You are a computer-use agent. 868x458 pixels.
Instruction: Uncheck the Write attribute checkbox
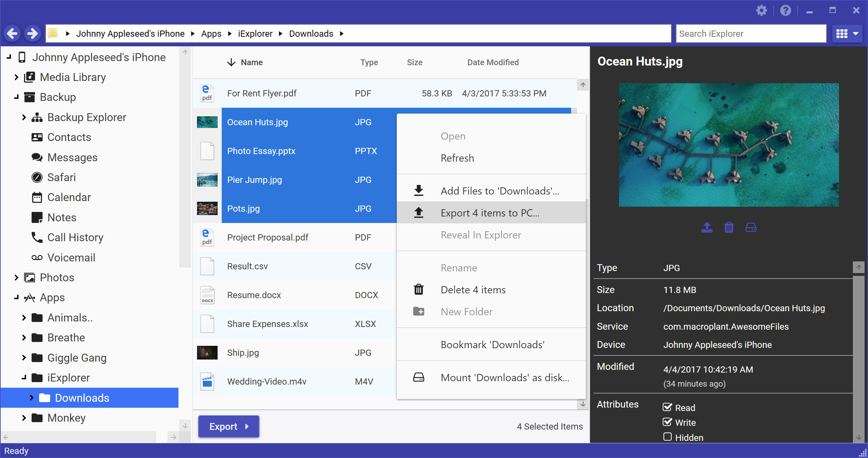(x=667, y=422)
